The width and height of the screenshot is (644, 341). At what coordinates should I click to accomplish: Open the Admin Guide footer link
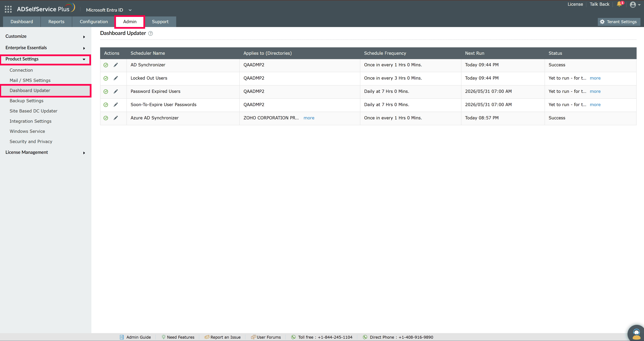136,337
